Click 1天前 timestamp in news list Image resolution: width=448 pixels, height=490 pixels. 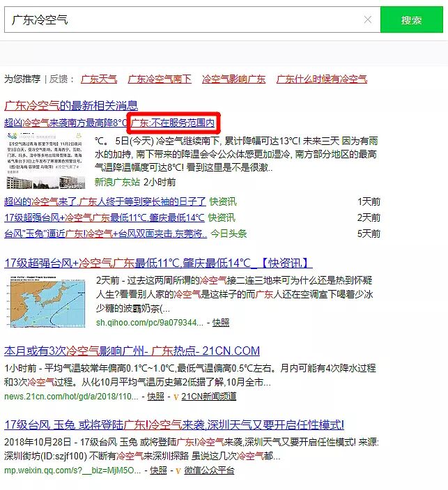(x=369, y=201)
